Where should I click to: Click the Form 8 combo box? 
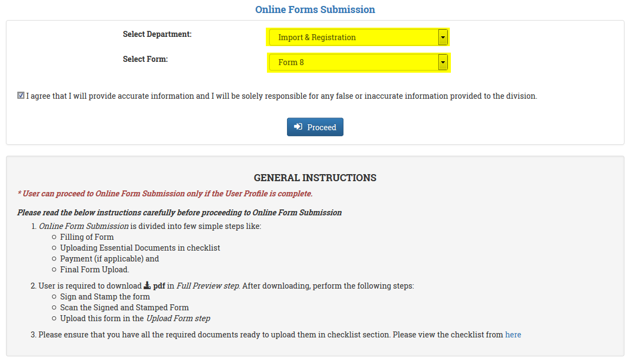pyautogui.click(x=358, y=62)
